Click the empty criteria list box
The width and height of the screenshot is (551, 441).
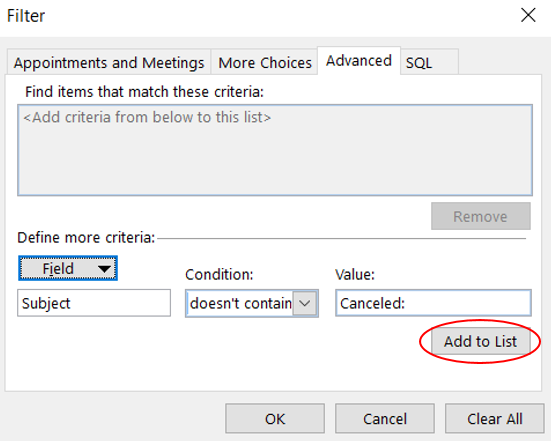click(x=275, y=150)
